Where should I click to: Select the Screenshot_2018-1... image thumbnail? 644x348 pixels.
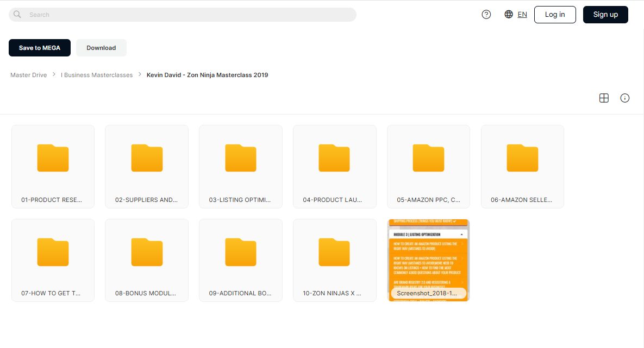(x=428, y=260)
